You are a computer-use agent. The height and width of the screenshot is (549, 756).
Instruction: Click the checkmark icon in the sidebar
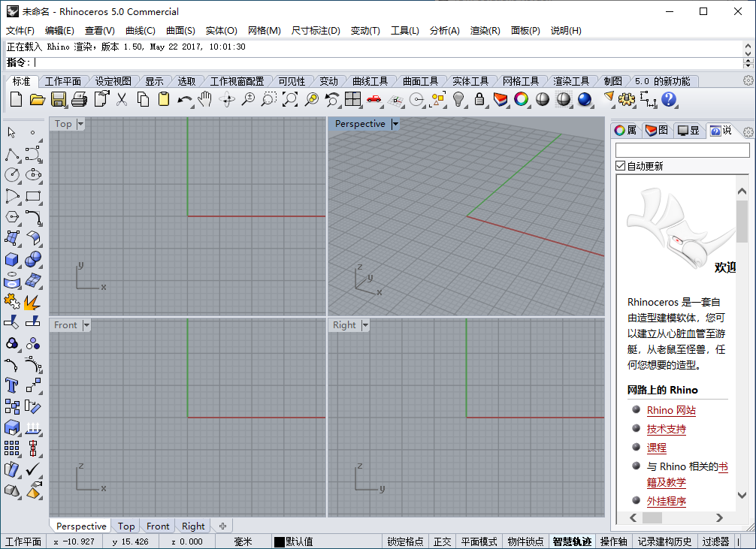tap(33, 469)
